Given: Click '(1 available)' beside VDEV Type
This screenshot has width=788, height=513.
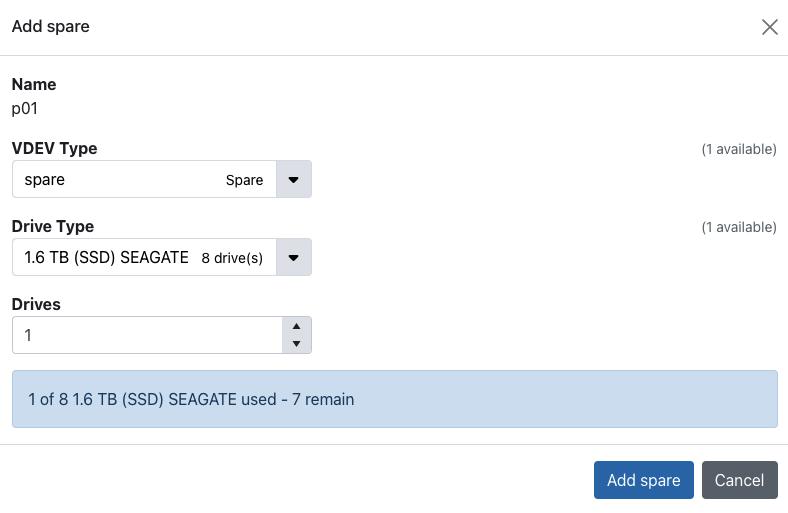Looking at the screenshot, I should coord(738,149).
